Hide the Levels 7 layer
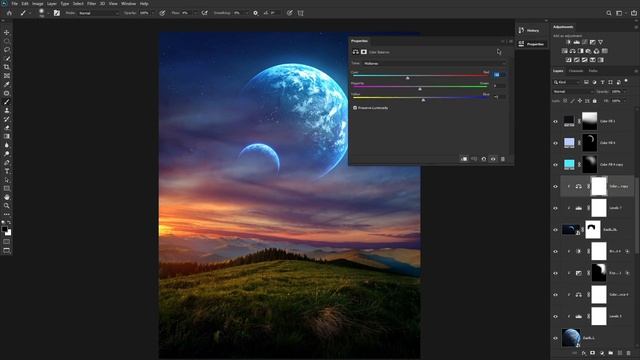This screenshot has width=640, height=360. (555, 208)
